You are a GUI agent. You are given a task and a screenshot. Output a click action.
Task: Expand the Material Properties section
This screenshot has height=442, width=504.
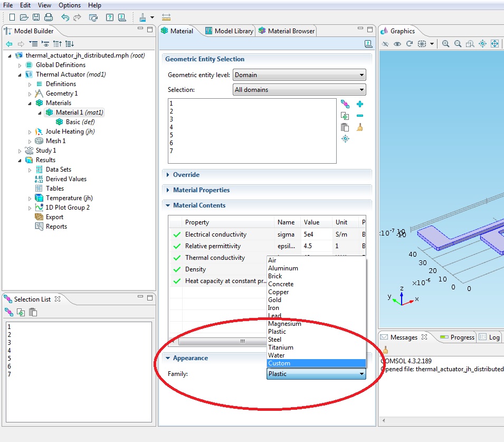pos(201,190)
